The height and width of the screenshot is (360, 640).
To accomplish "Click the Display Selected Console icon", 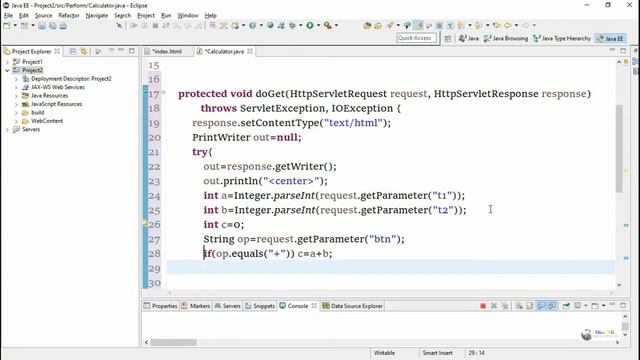I will point(578,306).
